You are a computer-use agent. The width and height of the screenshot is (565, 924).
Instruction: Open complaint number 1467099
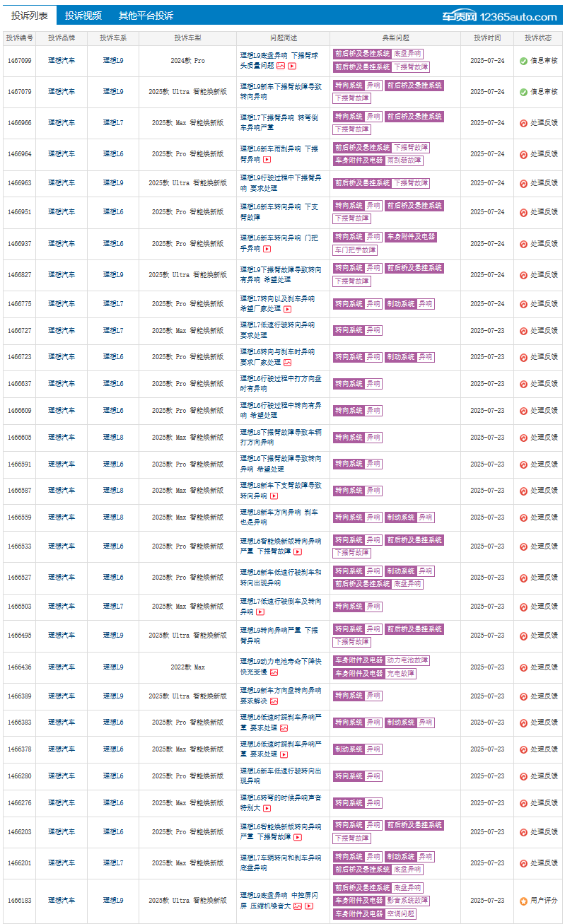tap(19, 61)
